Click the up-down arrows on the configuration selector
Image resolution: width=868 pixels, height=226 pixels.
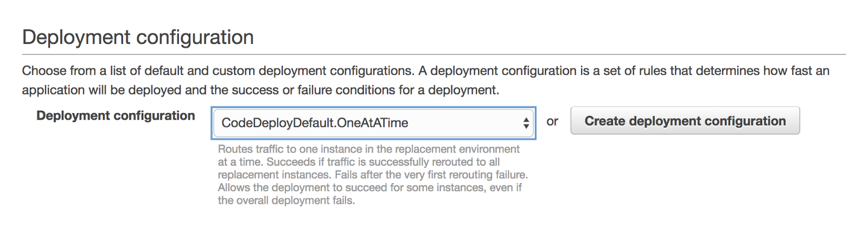click(526, 123)
